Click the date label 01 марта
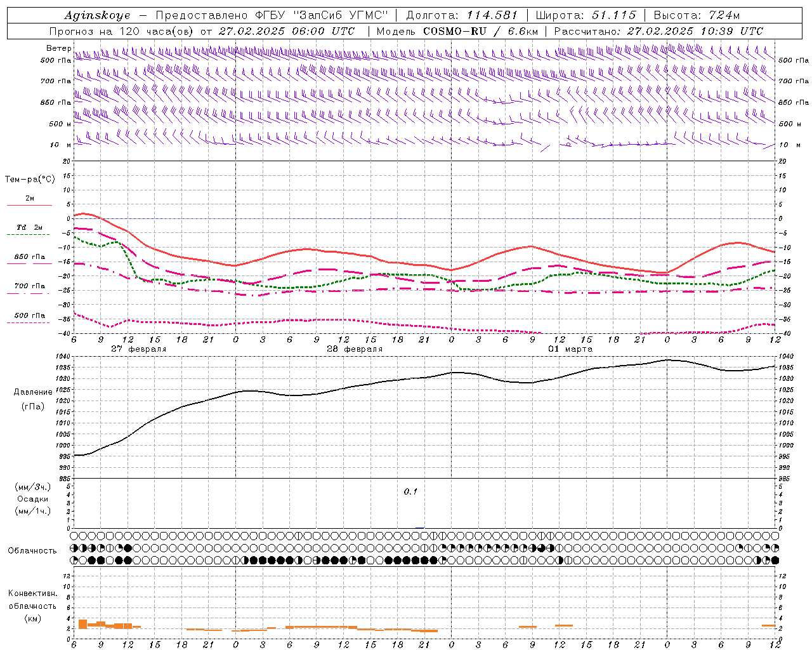Screen dimensions: 812x650 (570, 349)
